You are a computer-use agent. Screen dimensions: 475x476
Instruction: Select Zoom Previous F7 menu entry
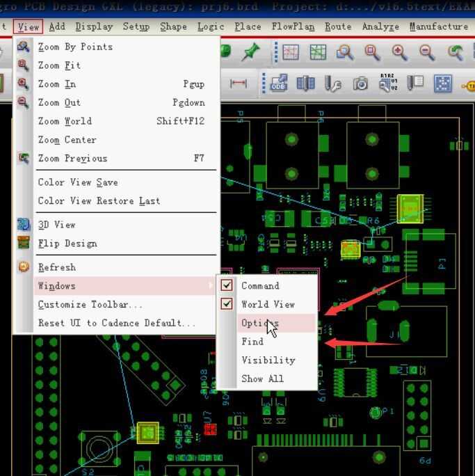click(x=124, y=158)
